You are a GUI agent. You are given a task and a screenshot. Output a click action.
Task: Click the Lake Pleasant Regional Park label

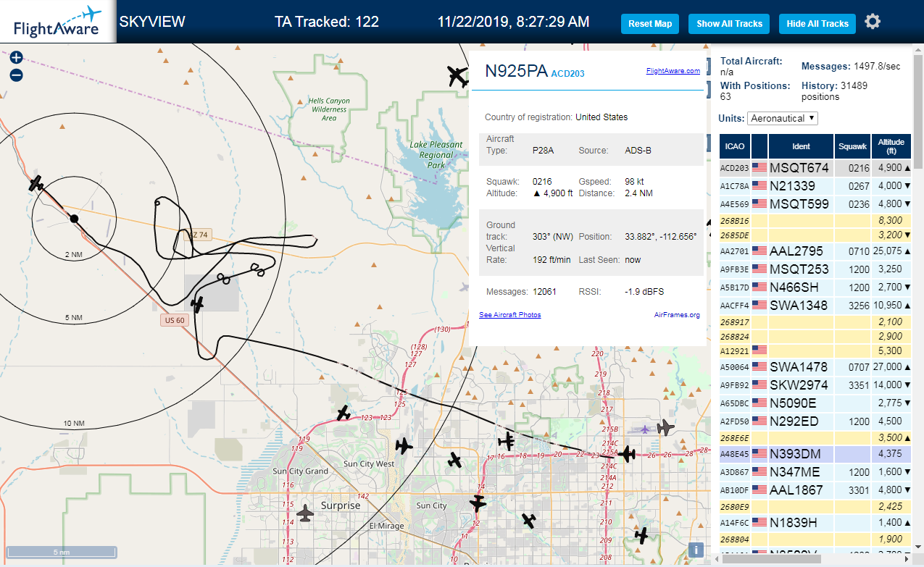tap(436, 154)
